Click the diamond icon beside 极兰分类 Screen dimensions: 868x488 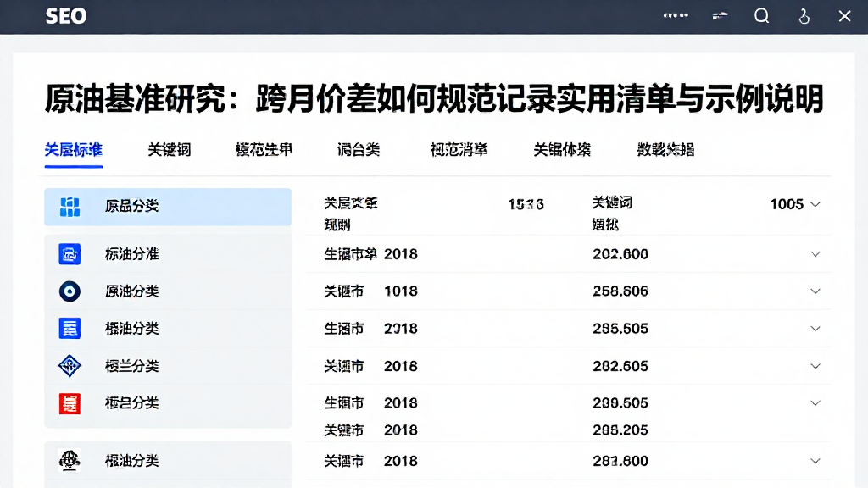[x=70, y=366]
